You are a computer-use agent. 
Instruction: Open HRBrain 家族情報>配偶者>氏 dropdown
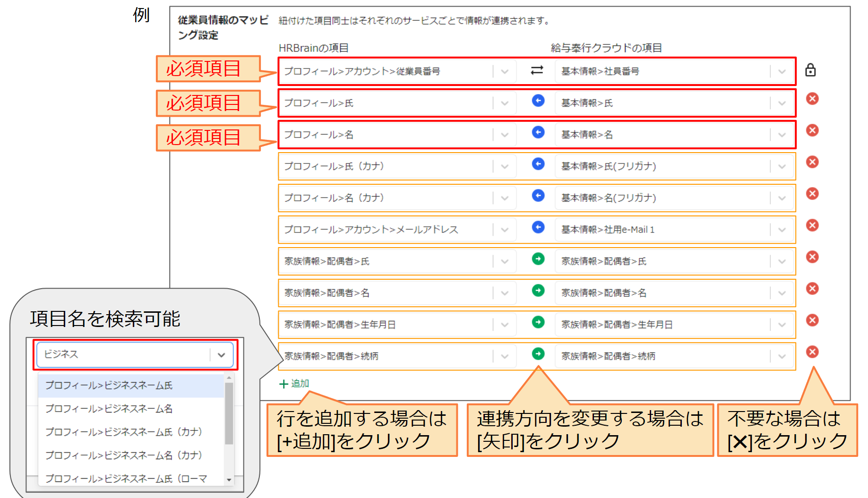click(398, 261)
